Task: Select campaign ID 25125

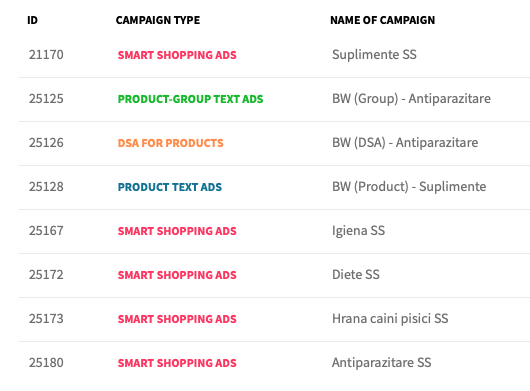Action: [x=46, y=99]
